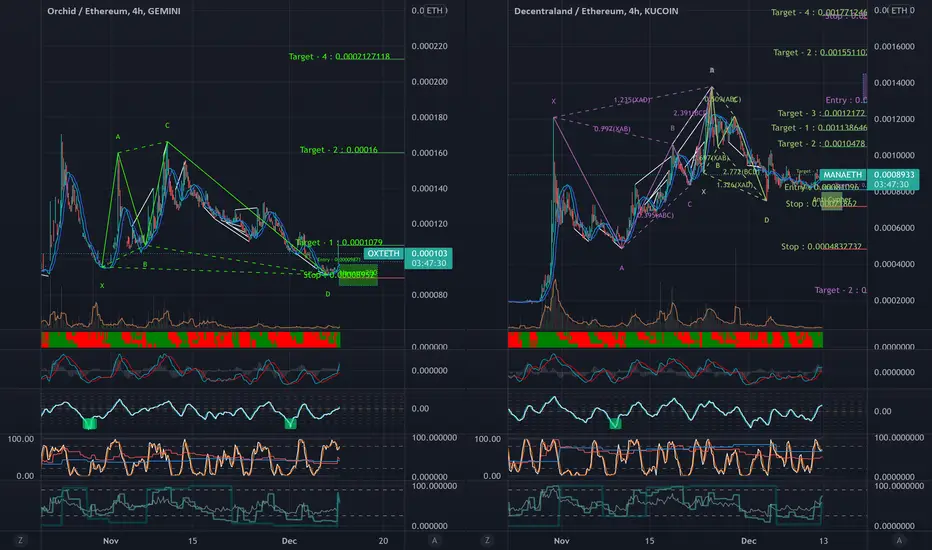This screenshot has height=550, width=932.
Task: Click the Target - 4 : 0.0002127118 label
Action: tap(339, 56)
